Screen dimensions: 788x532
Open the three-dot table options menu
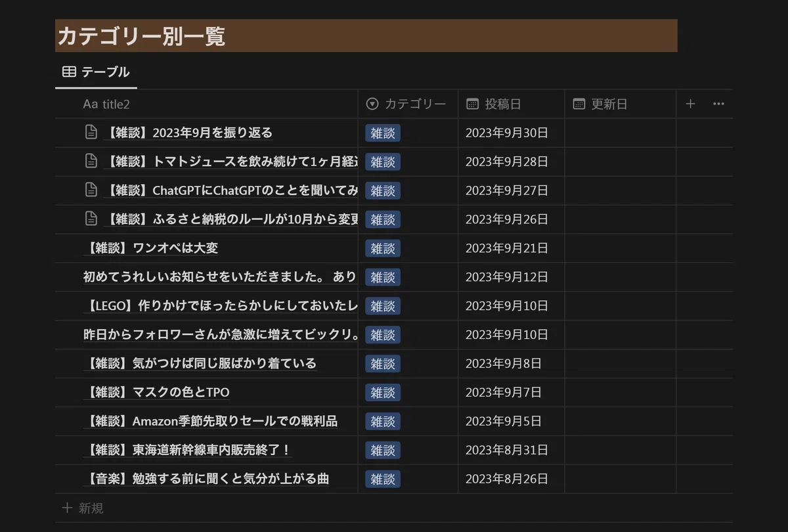click(718, 104)
